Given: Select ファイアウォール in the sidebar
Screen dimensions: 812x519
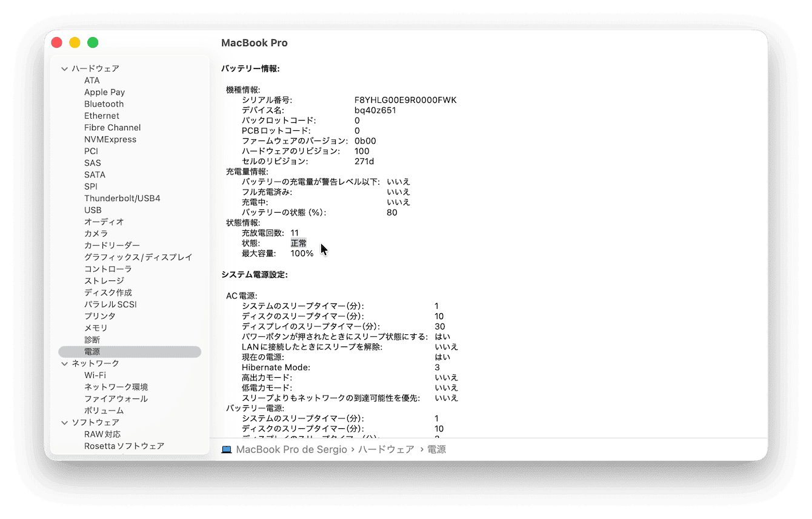Looking at the screenshot, I should tap(116, 399).
